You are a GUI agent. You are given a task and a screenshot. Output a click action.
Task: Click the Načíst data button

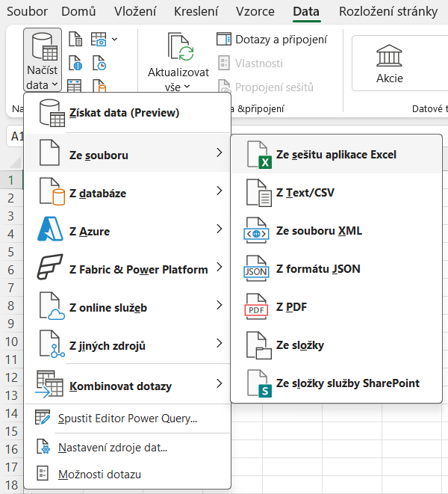tap(42, 62)
